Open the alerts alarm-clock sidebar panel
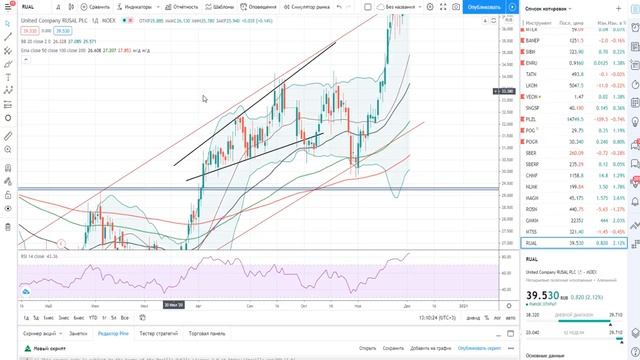This screenshot has height=360, width=640. (x=635, y=27)
